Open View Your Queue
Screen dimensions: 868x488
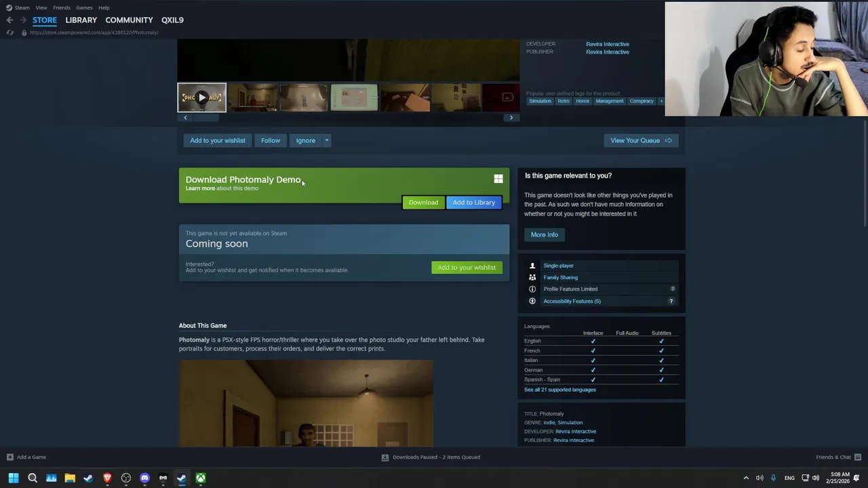point(641,140)
